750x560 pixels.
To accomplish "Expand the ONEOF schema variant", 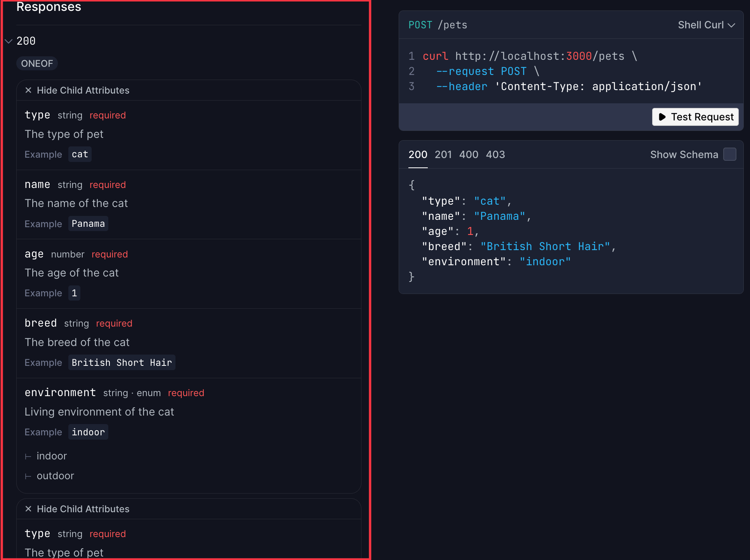I will click(x=37, y=63).
